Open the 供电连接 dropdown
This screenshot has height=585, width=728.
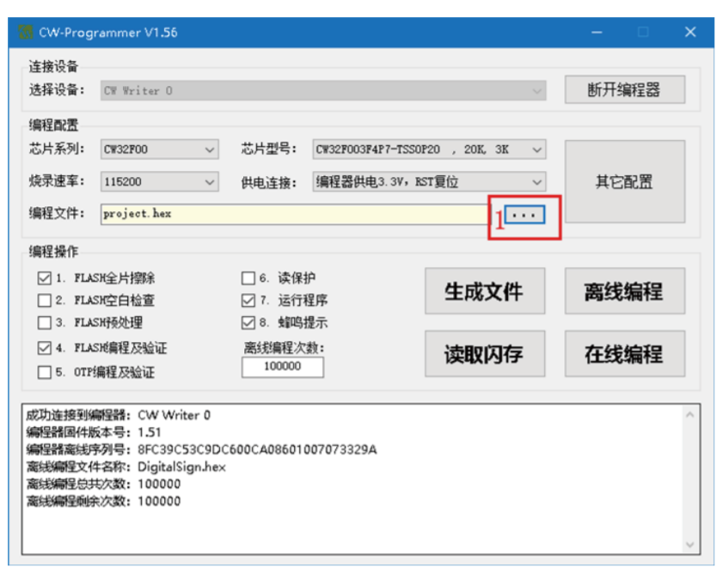tap(430, 181)
